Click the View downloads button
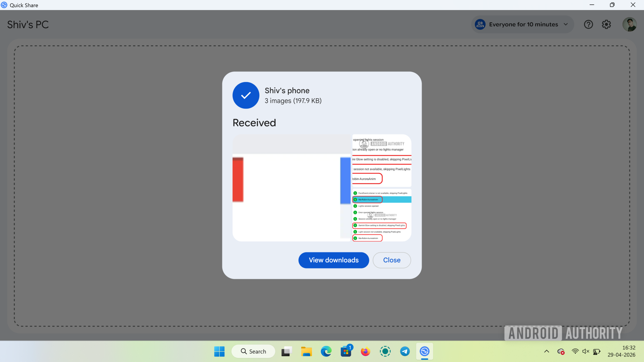Image resolution: width=644 pixels, height=362 pixels. click(x=334, y=260)
